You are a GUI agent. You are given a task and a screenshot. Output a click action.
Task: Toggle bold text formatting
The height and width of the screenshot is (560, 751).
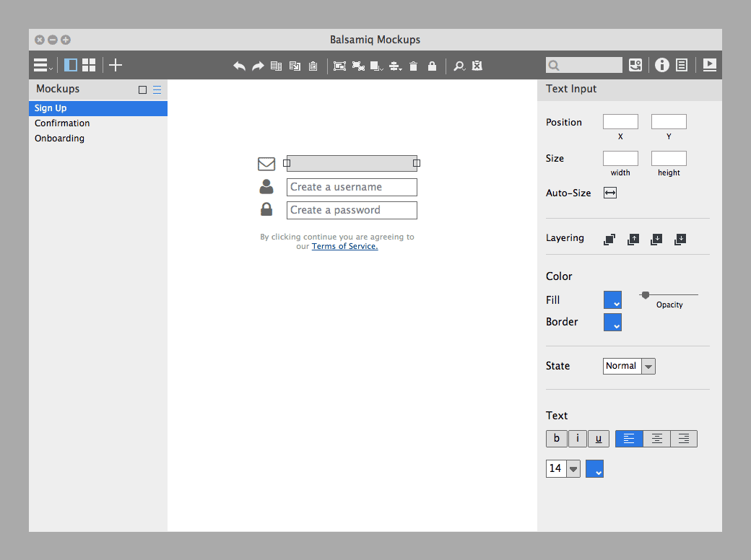point(556,438)
